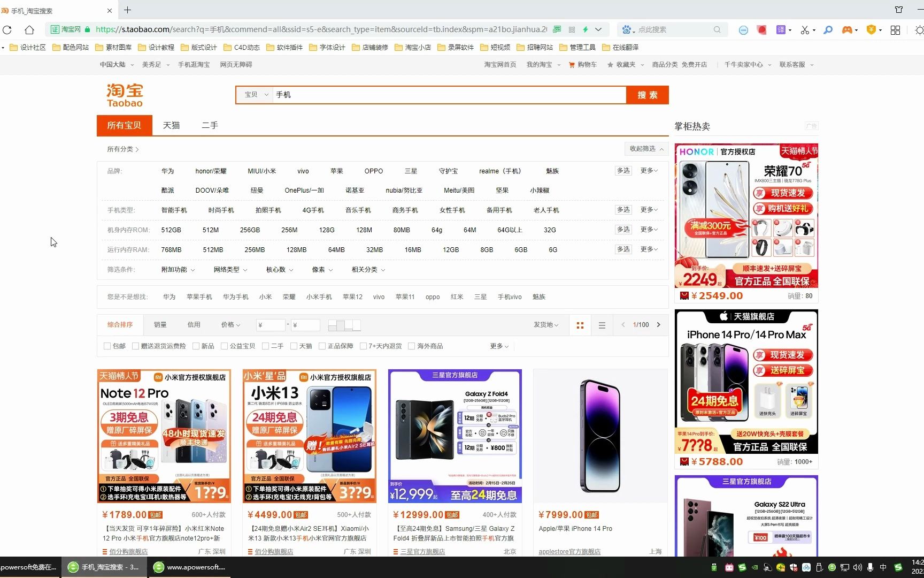
Task: Filter by brand 华为
Action: tap(167, 171)
